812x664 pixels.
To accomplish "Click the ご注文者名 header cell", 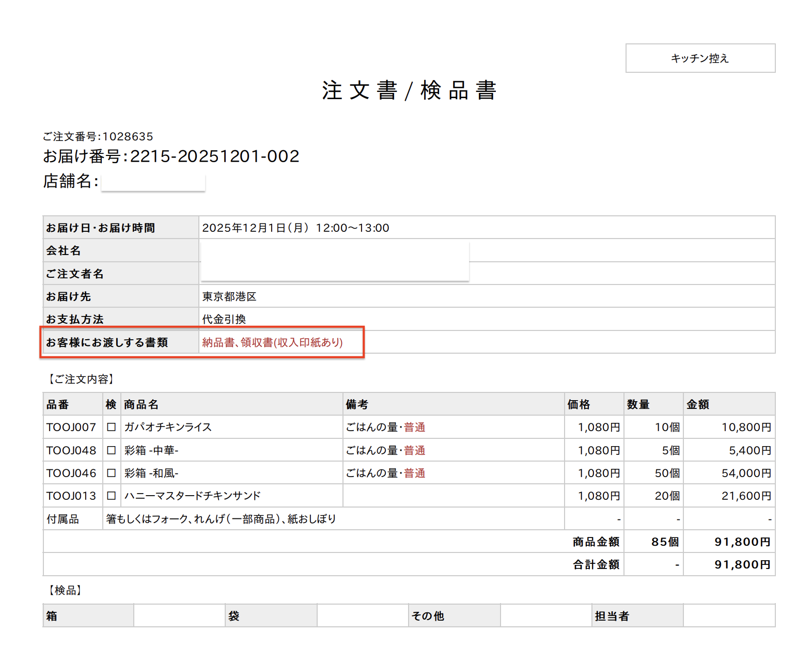I will [121, 273].
